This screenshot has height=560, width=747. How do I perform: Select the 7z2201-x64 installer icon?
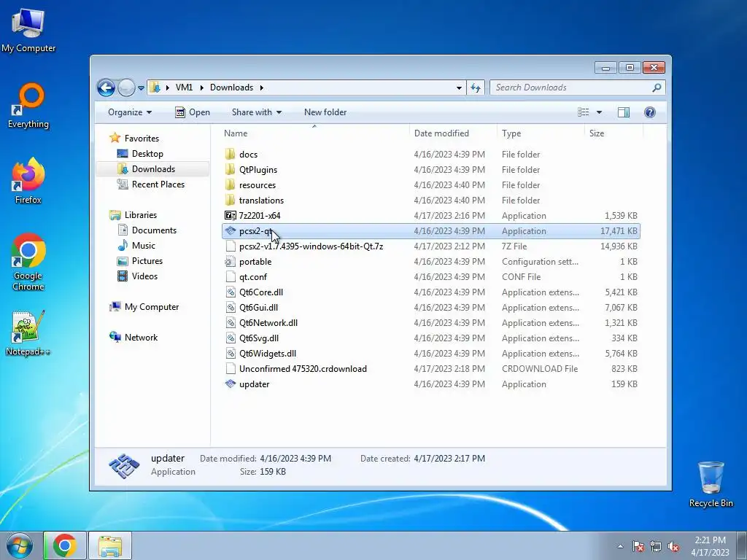(231, 216)
